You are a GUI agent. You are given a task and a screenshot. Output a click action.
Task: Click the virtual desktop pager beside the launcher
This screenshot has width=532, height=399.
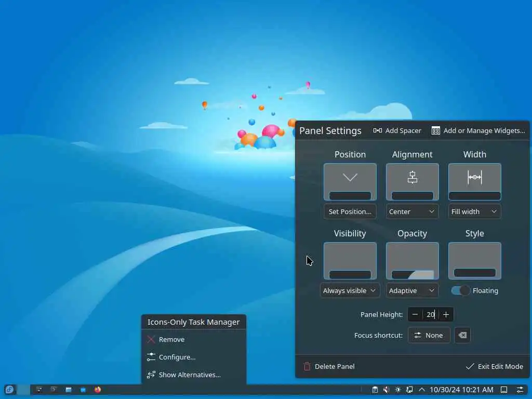coord(23,390)
